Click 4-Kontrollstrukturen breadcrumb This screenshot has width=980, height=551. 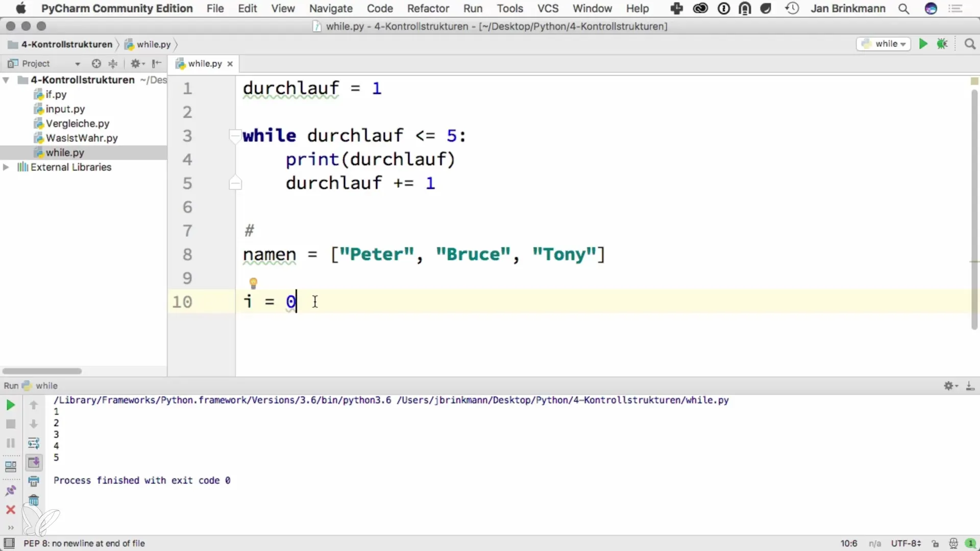(x=60, y=44)
